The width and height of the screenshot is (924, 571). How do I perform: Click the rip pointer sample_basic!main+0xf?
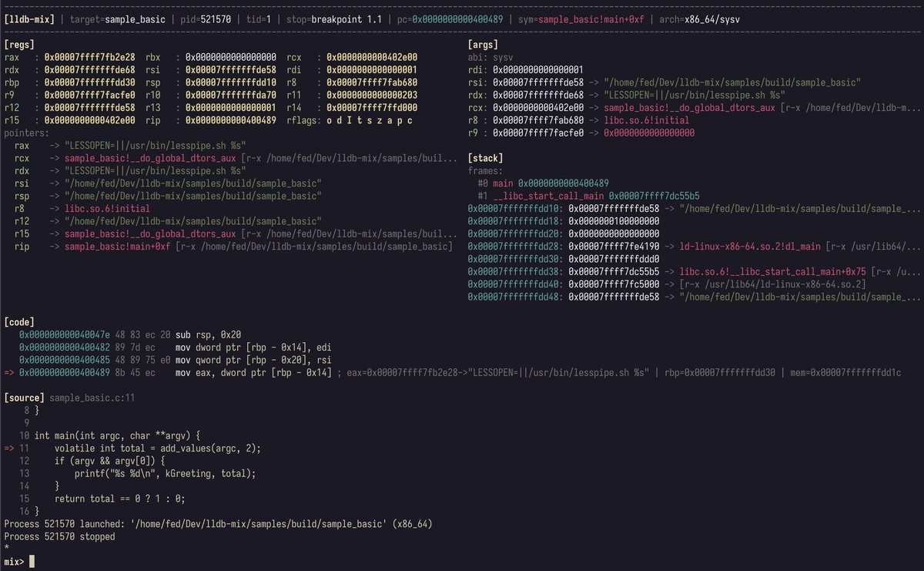click(118, 247)
